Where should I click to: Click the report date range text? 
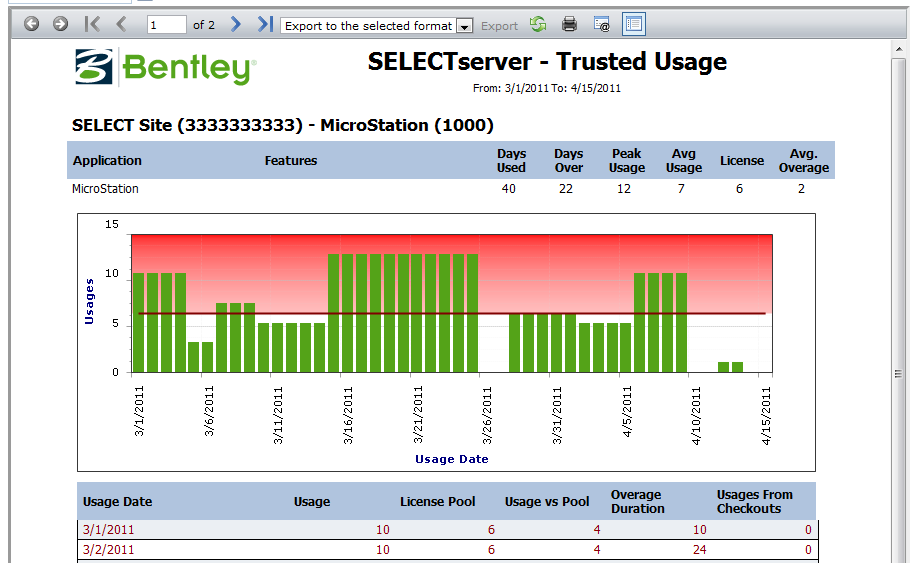(x=547, y=88)
